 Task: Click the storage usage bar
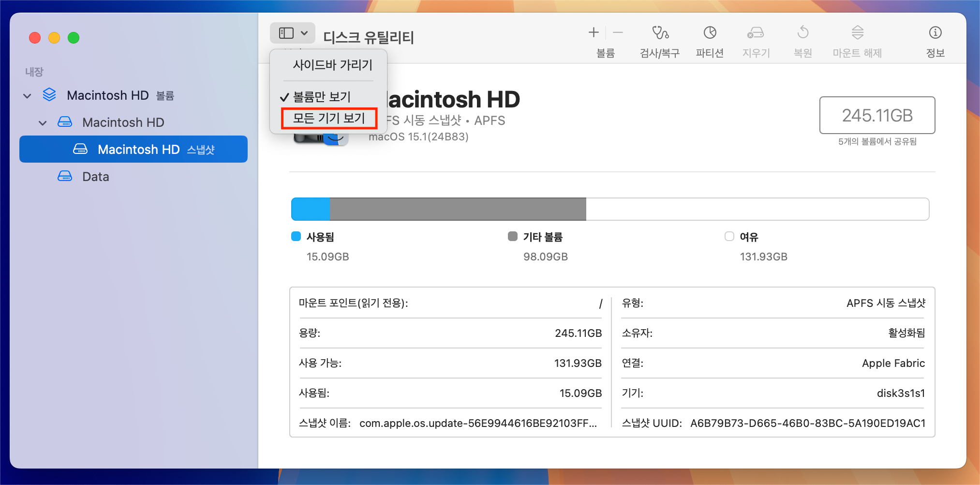coord(609,209)
